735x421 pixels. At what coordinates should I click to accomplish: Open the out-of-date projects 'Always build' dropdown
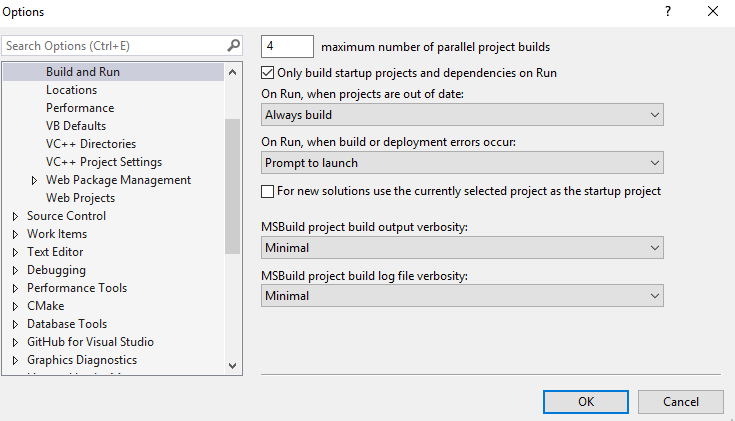coord(462,115)
